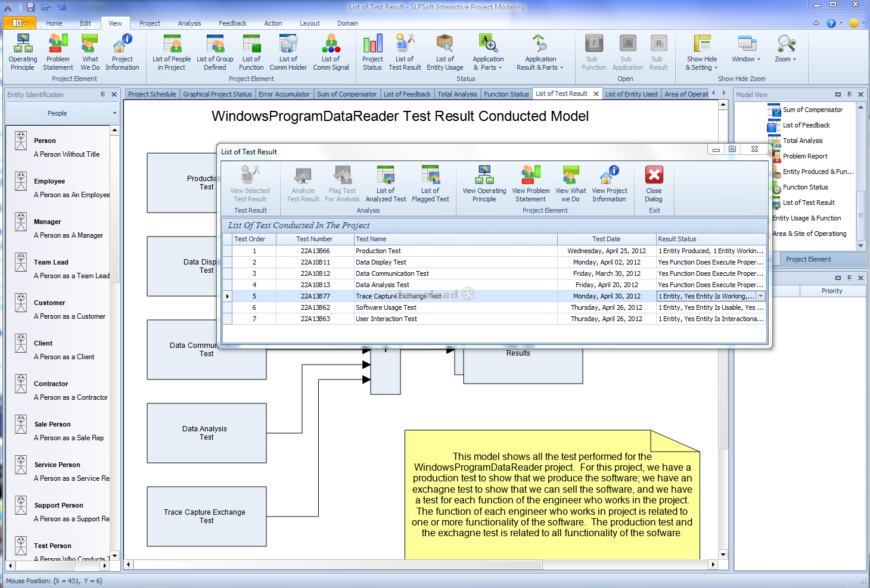
Task: Select Problem Report in Model View
Action: 805,156
